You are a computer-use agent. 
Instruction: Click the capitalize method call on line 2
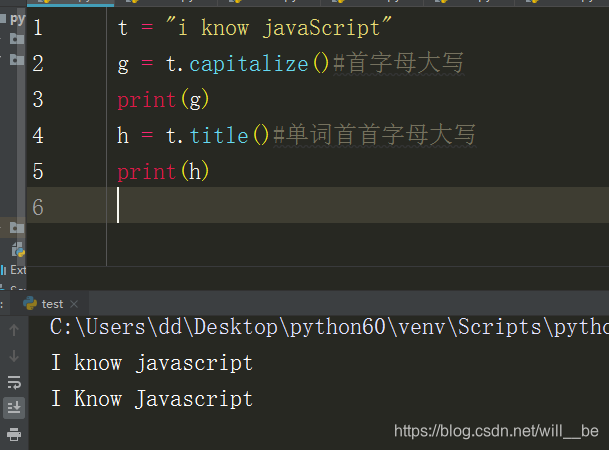coord(249,64)
